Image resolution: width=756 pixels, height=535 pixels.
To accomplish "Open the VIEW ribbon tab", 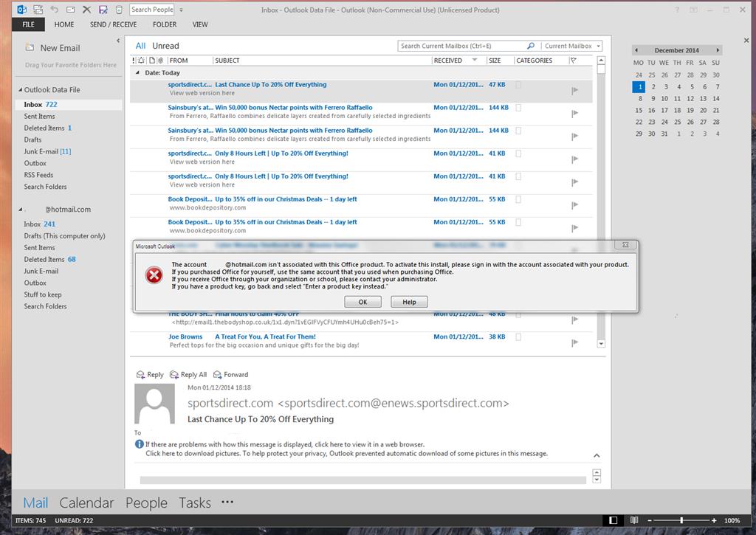I will click(200, 24).
